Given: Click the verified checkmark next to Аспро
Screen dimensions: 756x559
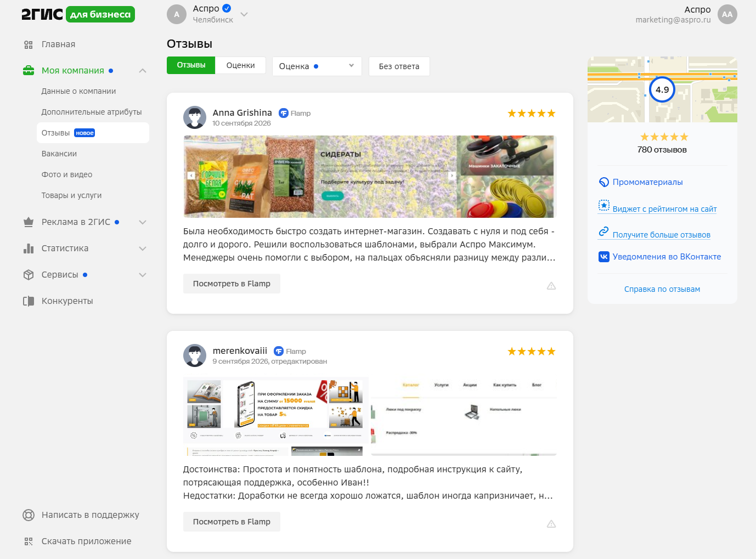Looking at the screenshot, I should pyautogui.click(x=227, y=8).
